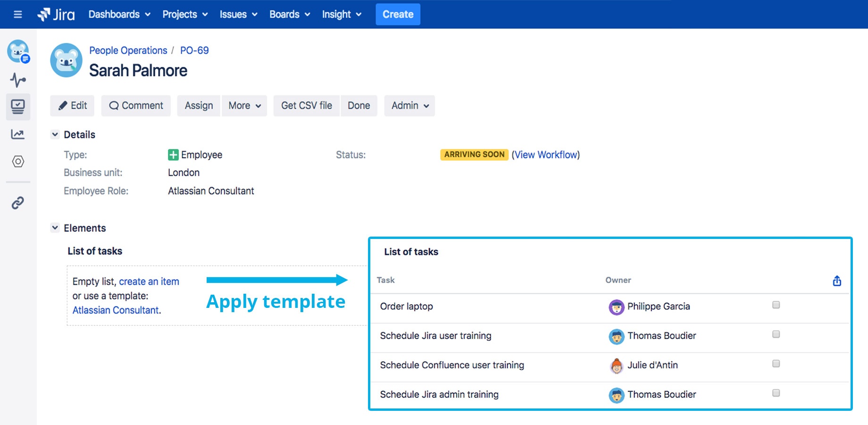Click the London business unit value

tap(184, 173)
